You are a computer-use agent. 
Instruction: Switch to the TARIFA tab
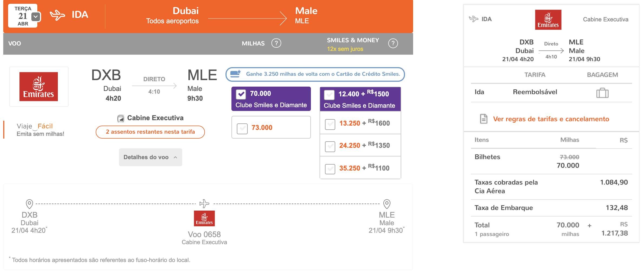click(535, 75)
